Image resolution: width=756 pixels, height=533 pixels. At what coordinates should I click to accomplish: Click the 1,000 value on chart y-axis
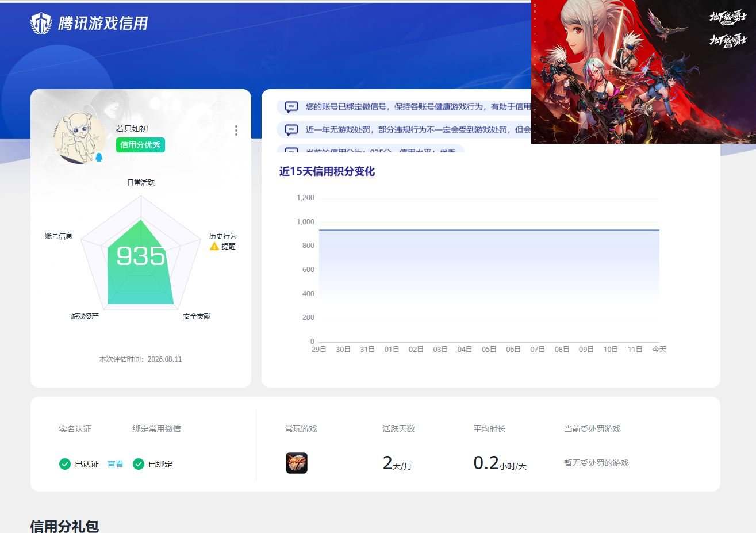[305, 222]
